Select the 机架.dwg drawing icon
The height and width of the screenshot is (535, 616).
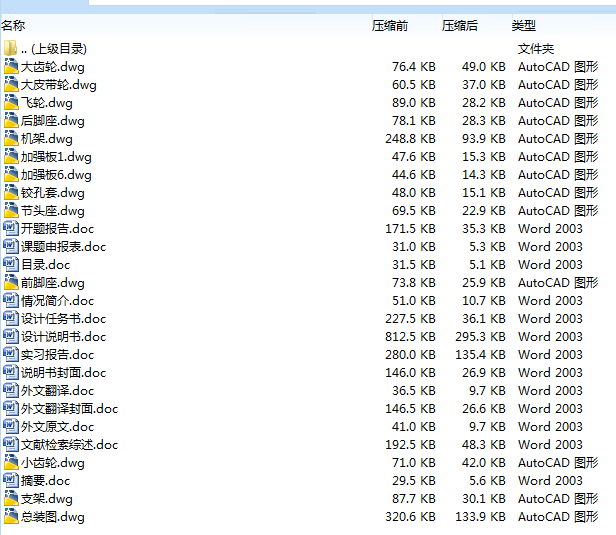(x=11, y=139)
